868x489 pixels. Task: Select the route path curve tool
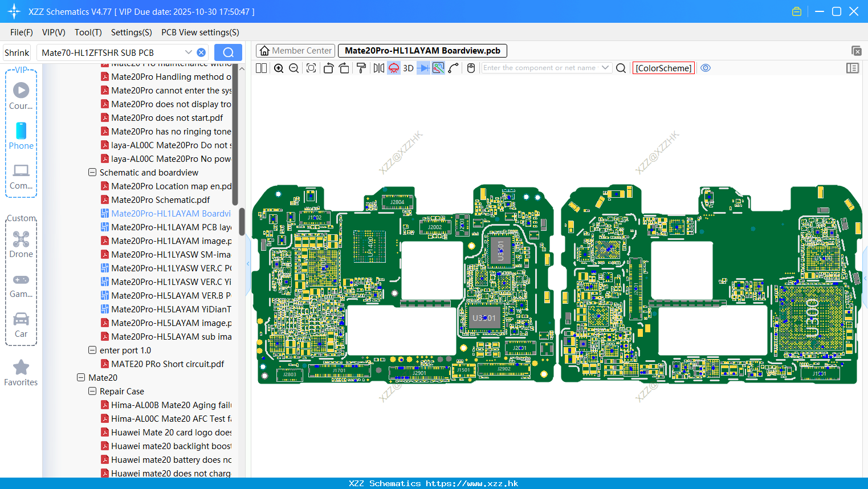454,68
